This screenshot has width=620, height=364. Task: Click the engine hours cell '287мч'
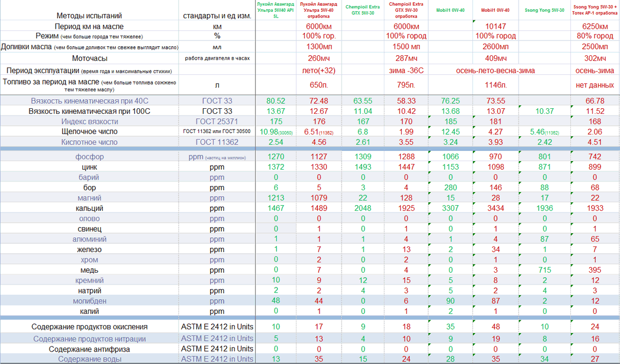pos(406,59)
